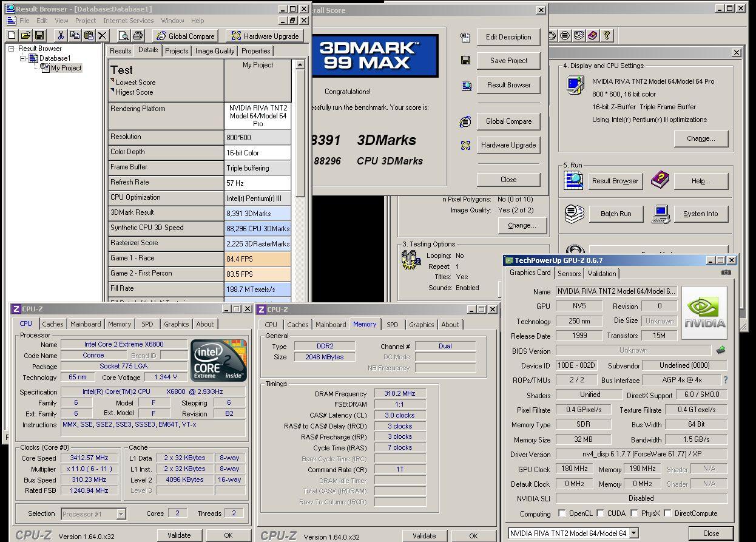This screenshot has width=756, height=542.
Task: Click the stacked pages icon in 3DMark toolbar
Action: 579,35
